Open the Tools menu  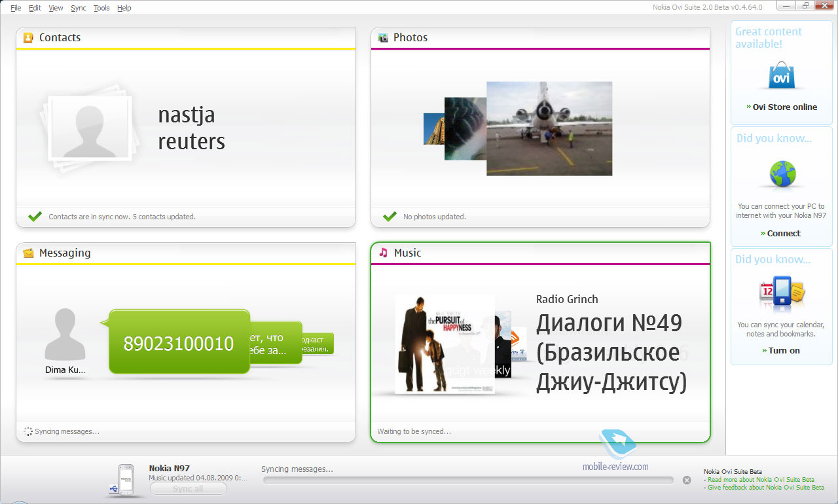pos(101,8)
